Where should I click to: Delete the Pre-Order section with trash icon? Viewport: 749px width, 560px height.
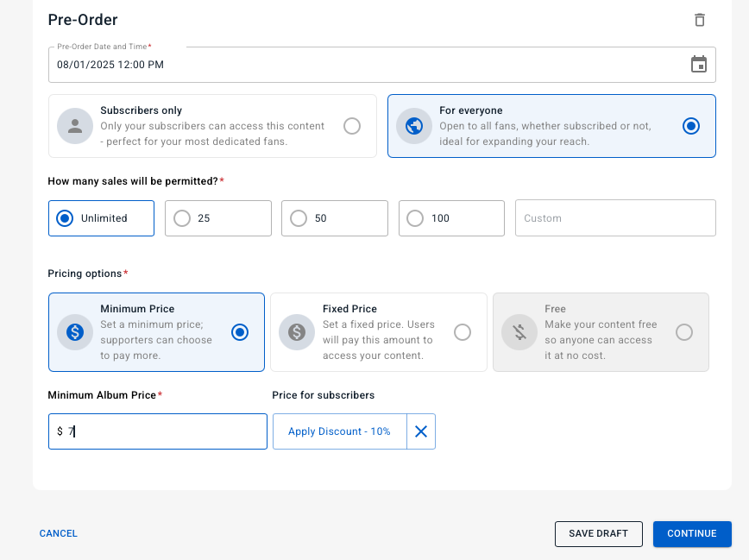[699, 20]
